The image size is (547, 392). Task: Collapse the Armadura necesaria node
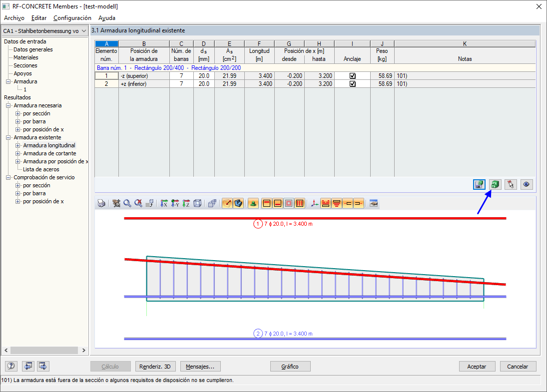pyautogui.click(x=8, y=106)
